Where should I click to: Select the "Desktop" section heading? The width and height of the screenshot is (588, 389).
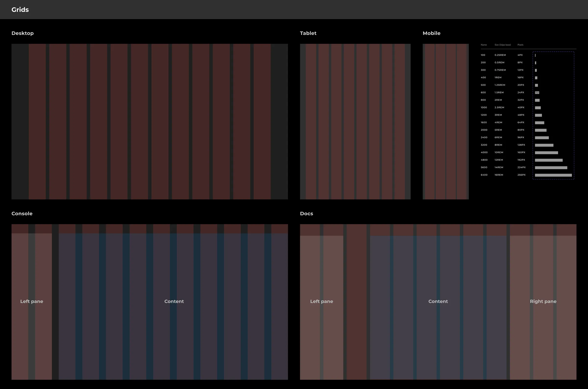(x=23, y=33)
